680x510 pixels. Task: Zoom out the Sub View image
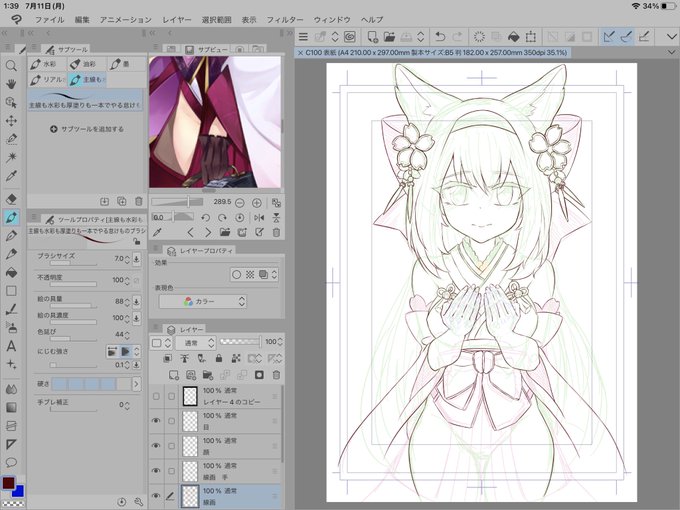click(x=239, y=203)
